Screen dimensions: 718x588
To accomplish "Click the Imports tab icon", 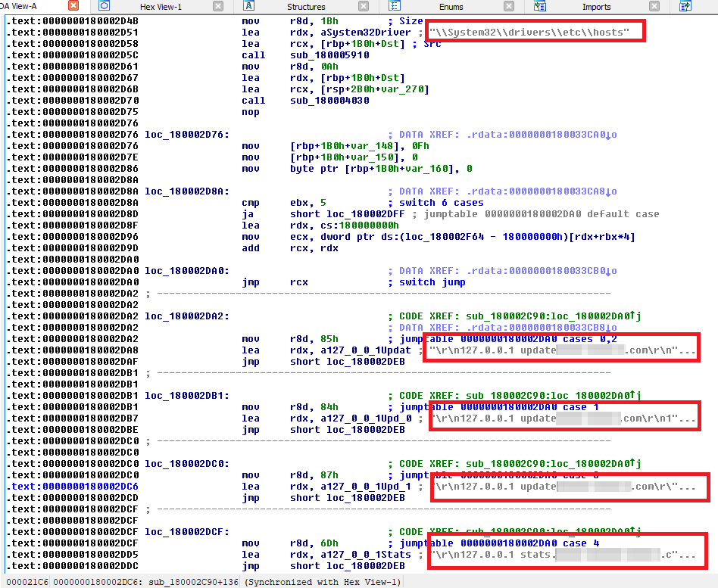I will [x=540, y=6].
